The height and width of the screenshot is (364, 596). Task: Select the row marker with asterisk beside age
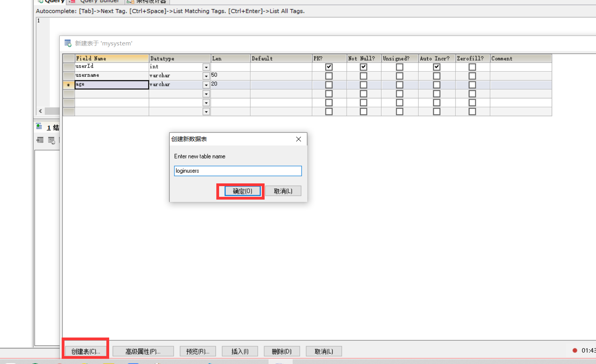tap(69, 85)
